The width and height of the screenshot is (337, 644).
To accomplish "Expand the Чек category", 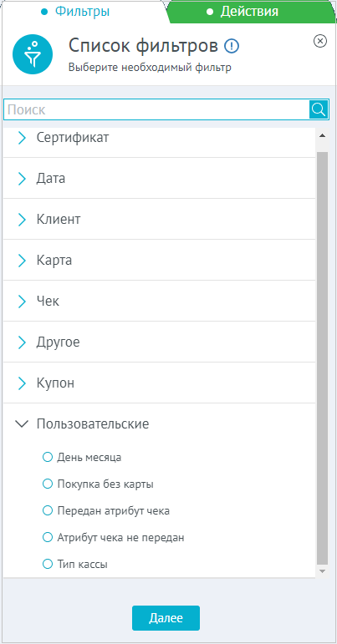I will 159,301.
